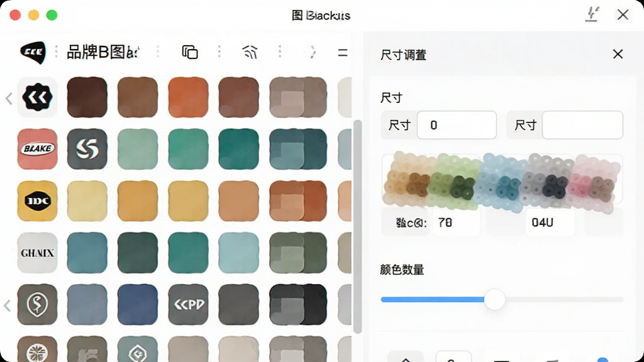The height and width of the screenshot is (362, 644).
Task: Close the 尺寸调置 panel
Action: (618, 54)
